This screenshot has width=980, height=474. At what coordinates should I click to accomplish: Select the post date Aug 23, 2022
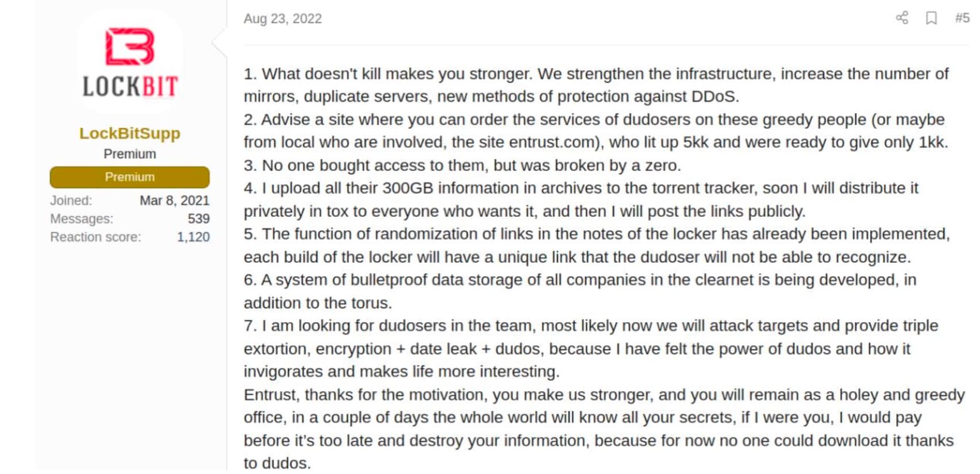point(283,18)
